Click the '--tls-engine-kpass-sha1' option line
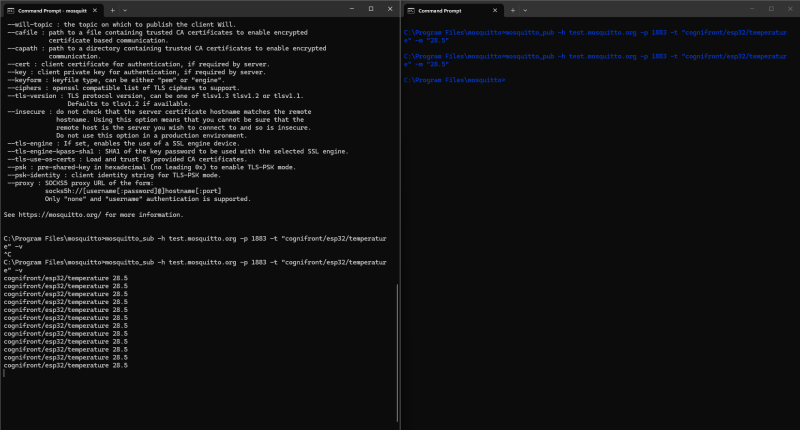Screen dimensions: 800x430 [178, 151]
